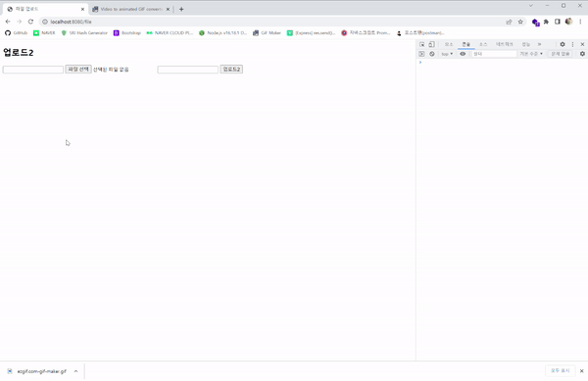The width and height of the screenshot is (588, 381).
Task: Open the Bootstrap bookmark
Action: tap(127, 33)
